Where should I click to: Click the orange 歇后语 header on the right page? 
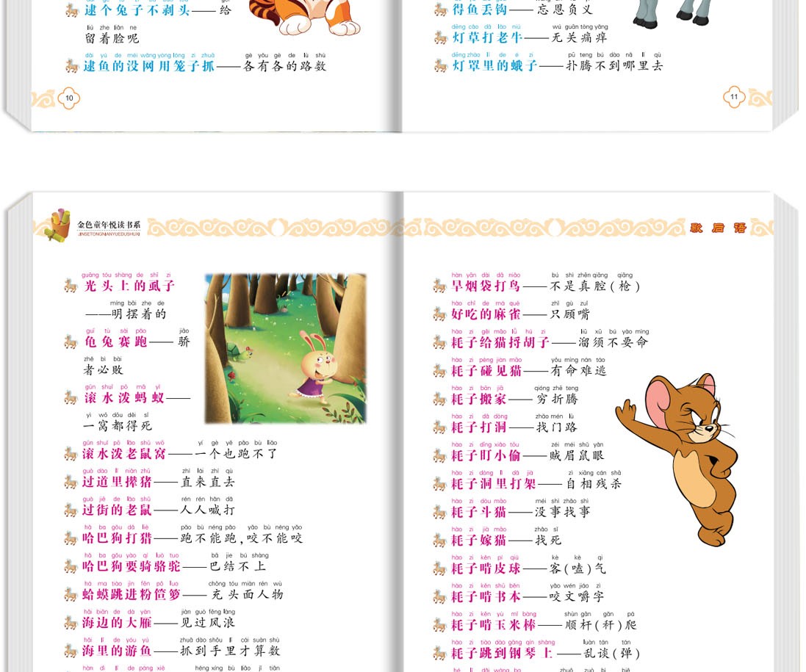pos(718,228)
